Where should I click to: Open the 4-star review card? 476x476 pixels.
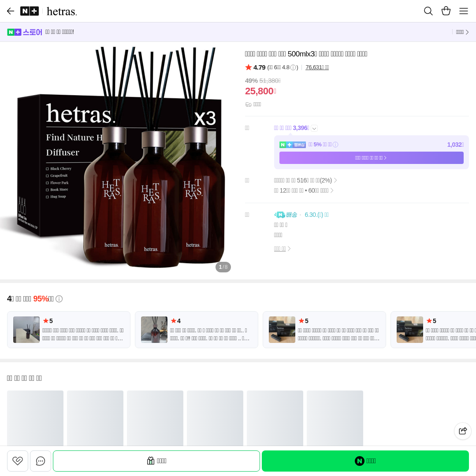[x=197, y=330]
